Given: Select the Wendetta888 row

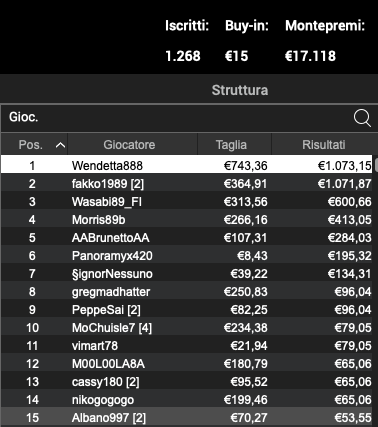Looking at the screenshot, I should pyautogui.click(x=187, y=165).
